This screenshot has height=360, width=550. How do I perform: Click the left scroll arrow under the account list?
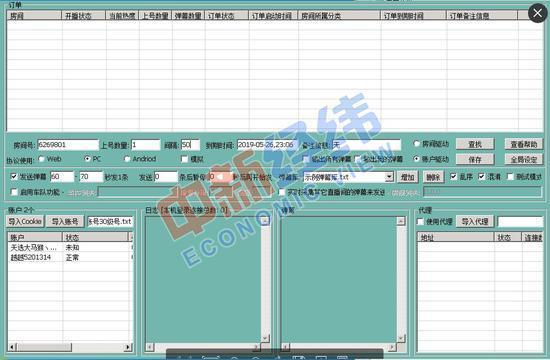pyautogui.click(x=12, y=347)
